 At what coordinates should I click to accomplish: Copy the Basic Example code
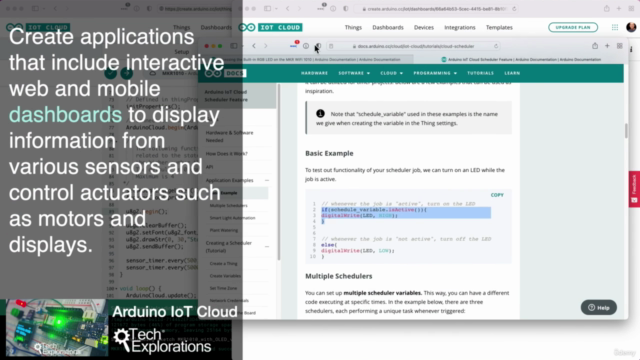point(497,195)
